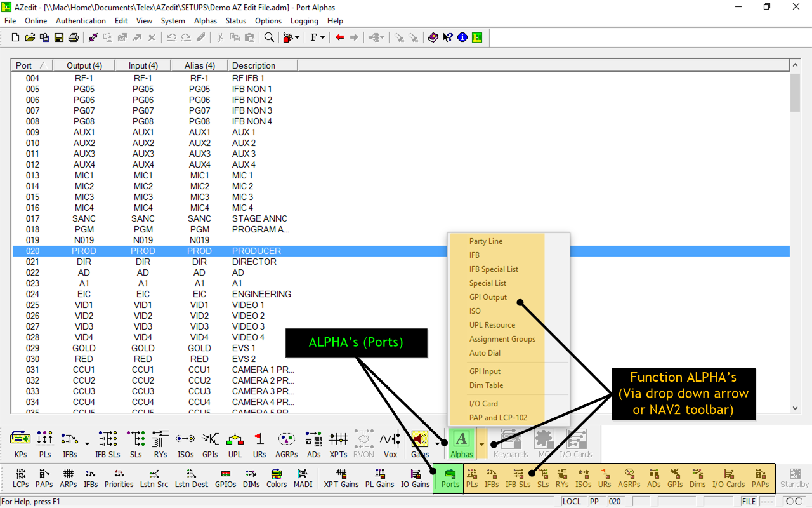Viewport: 812px width, 508px height.
Task: Select the PRODUCER description row
Action: pos(401,251)
